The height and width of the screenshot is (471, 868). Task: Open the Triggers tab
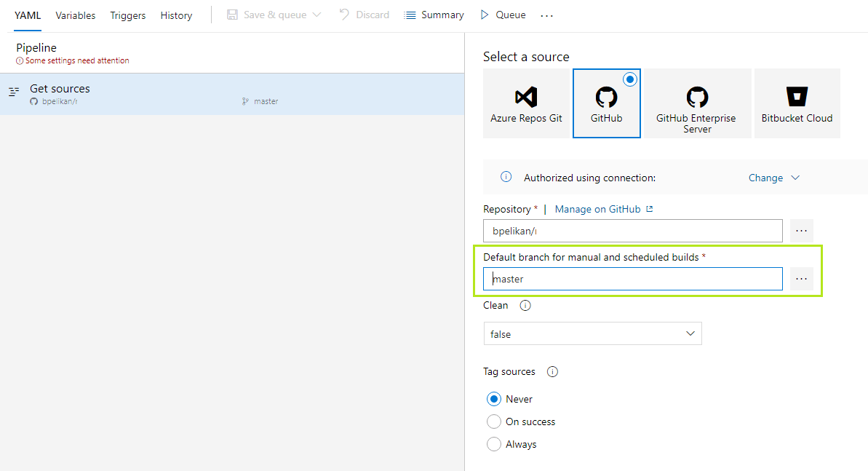(128, 15)
